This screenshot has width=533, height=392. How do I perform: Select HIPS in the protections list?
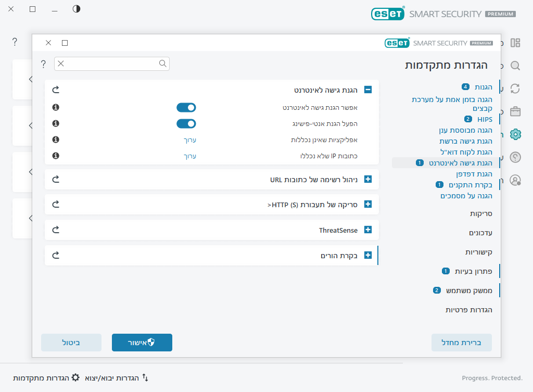[484, 119]
